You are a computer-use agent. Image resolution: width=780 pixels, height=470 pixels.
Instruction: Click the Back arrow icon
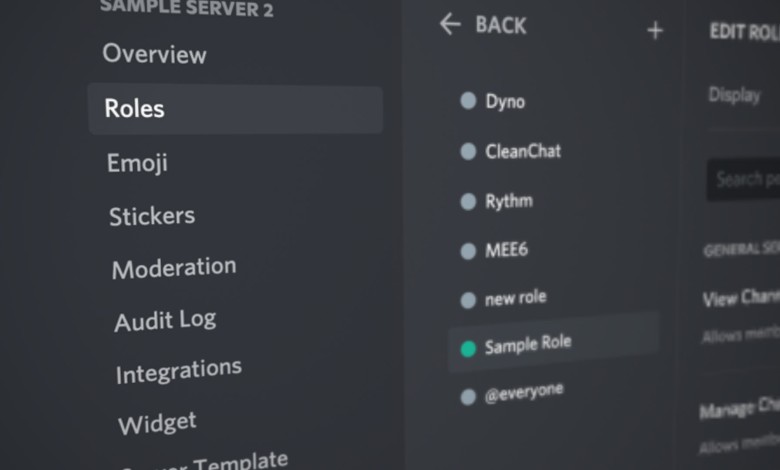tap(450, 25)
